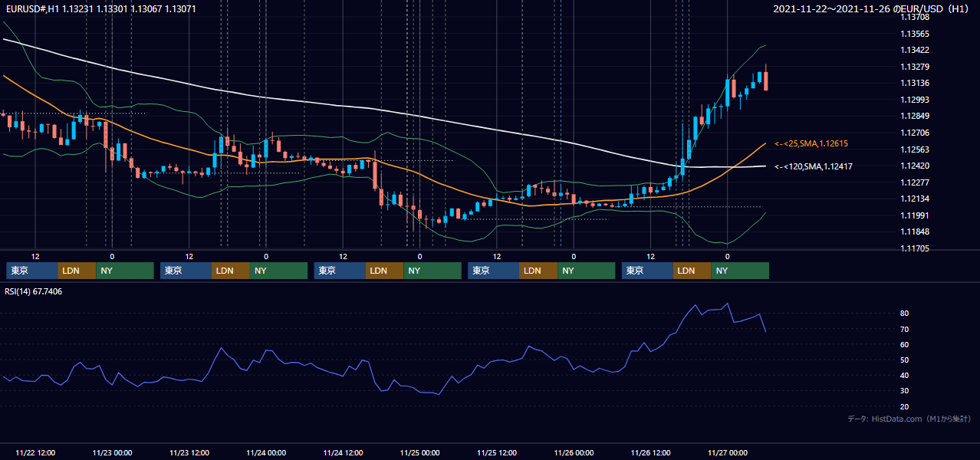Click the 11/23 00:00 time label
The height and width of the screenshot is (460, 980).
pyautogui.click(x=112, y=452)
